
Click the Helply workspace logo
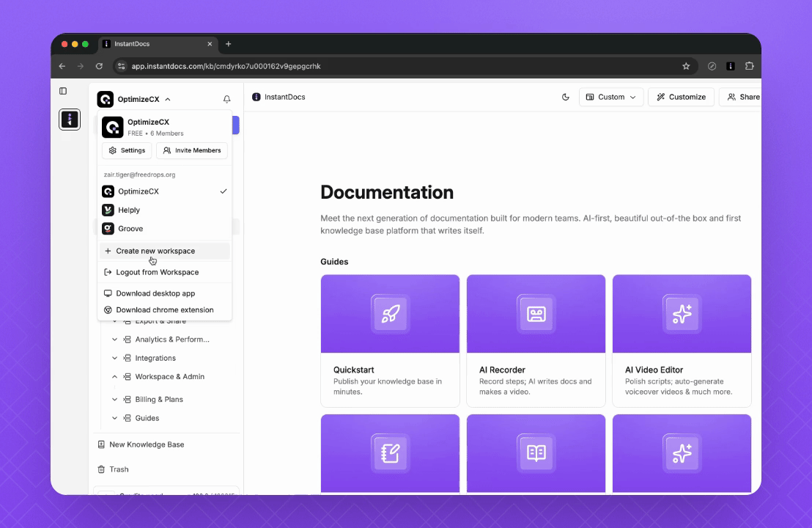click(108, 210)
